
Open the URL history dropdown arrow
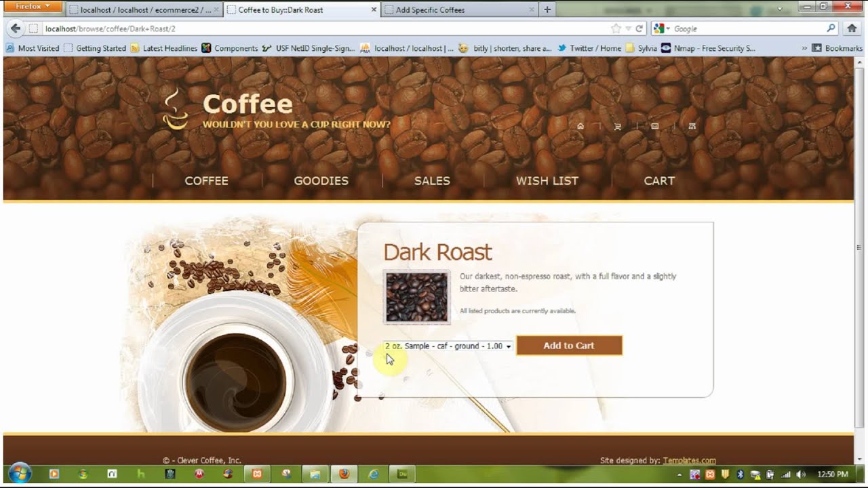point(629,28)
